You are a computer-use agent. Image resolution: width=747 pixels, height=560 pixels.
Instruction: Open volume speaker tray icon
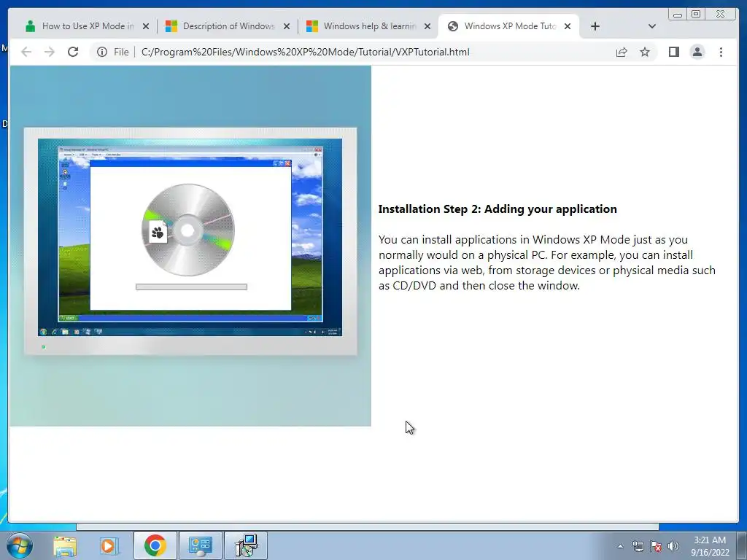pyautogui.click(x=673, y=547)
